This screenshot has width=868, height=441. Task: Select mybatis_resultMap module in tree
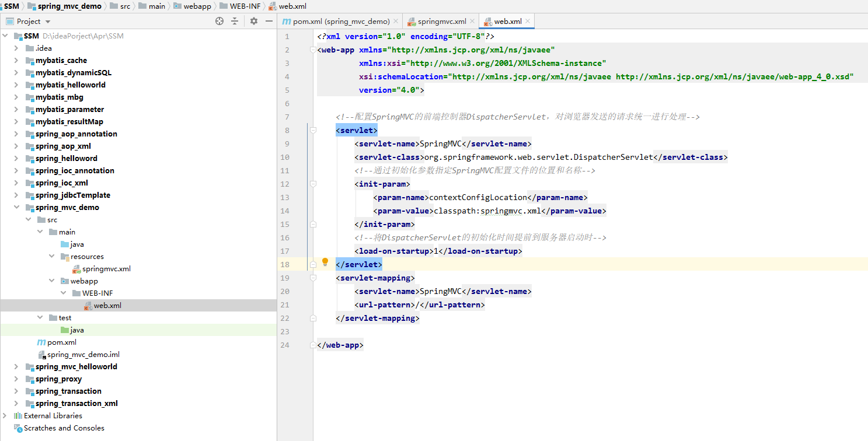[x=69, y=122]
